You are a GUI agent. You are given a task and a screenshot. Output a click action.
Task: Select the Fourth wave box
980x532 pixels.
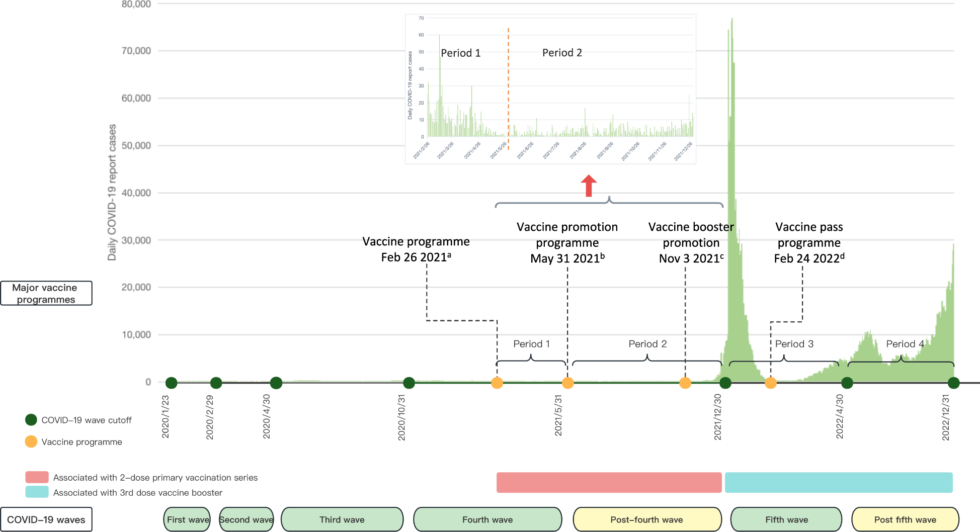point(487,519)
